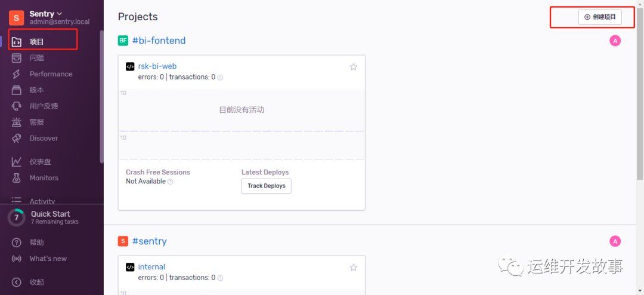This screenshot has width=644, height=295.
Task: Open the Quick Start tasks panel
Action: click(50, 217)
